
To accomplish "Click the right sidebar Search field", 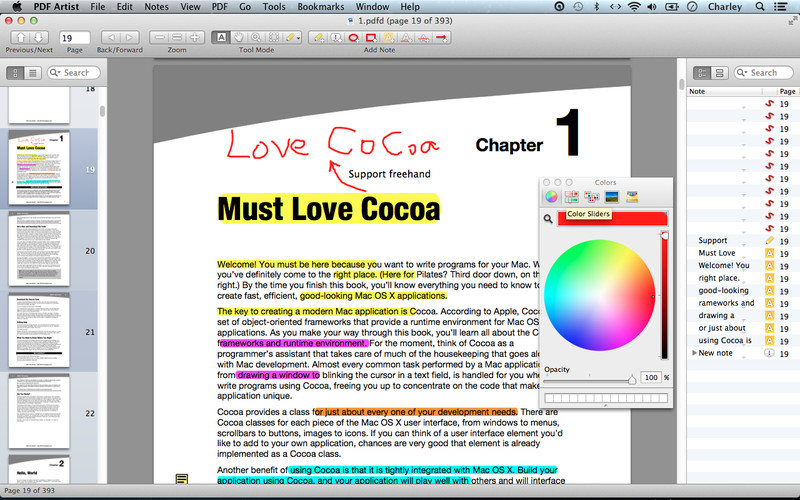I will click(764, 72).
